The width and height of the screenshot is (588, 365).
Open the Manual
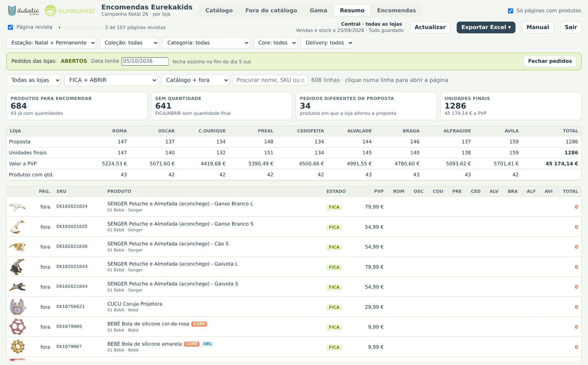pos(538,27)
